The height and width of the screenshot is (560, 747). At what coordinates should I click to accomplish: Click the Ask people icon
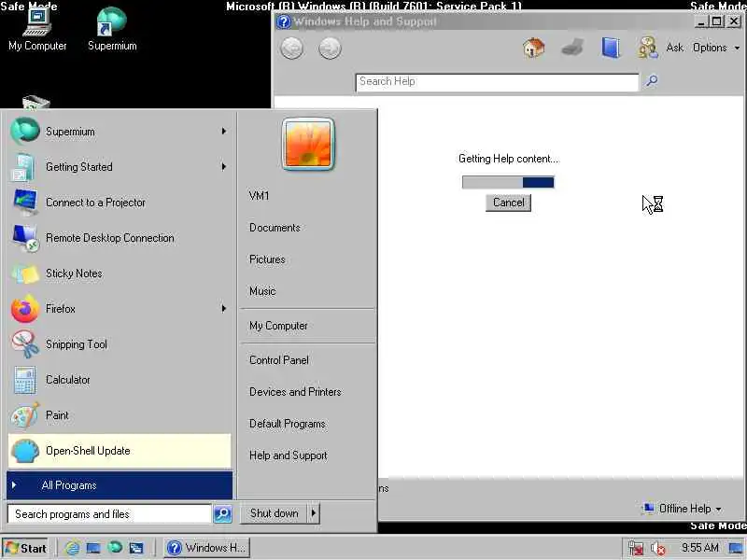(x=648, y=48)
